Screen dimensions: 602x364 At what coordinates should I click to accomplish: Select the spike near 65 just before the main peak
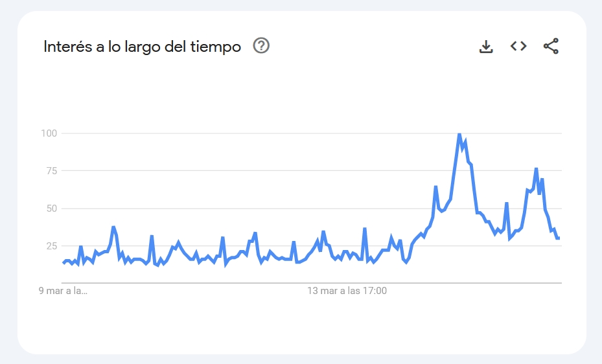[436, 187]
